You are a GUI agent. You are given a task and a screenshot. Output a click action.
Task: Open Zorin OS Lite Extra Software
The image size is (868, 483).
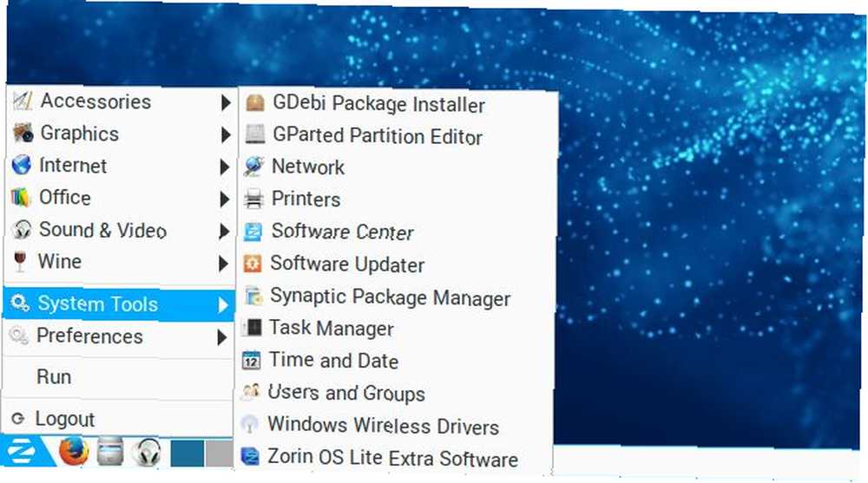coord(392,458)
